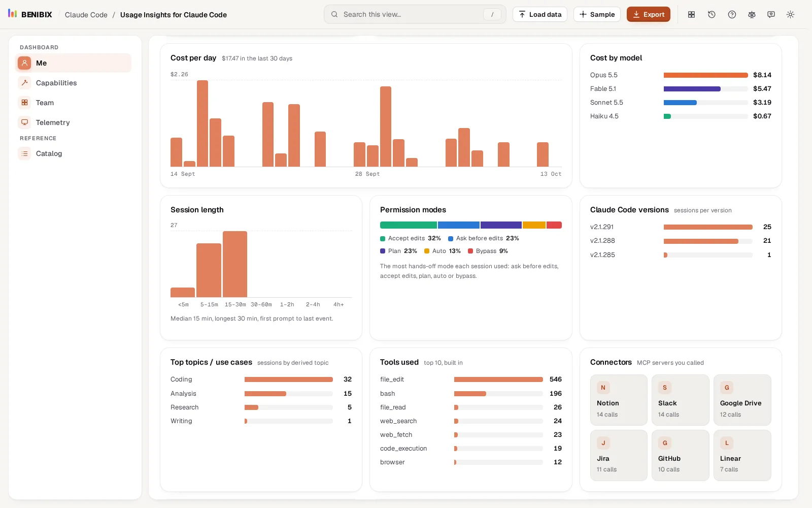Click the Analysis topic row
The width and height of the screenshot is (812, 508).
coord(261,394)
